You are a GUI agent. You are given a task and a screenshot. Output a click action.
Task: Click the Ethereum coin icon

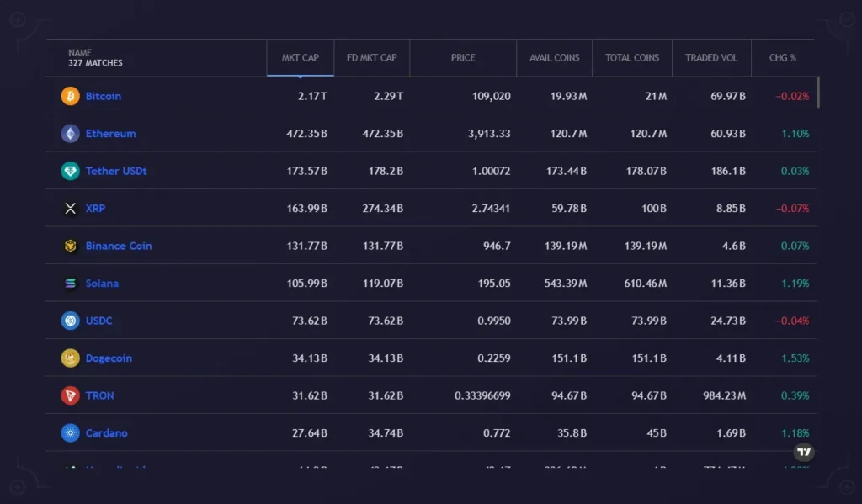coord(71,133)
